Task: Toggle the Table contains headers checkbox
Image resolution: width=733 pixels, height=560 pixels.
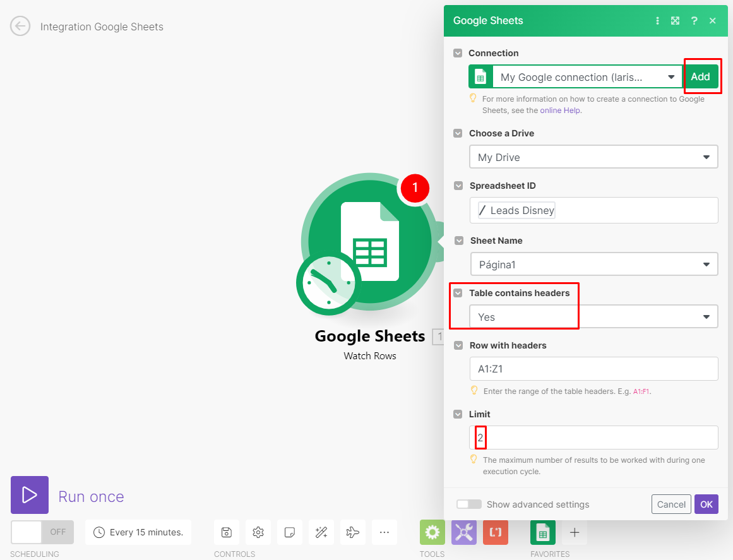Action: [x=458, y=293]
